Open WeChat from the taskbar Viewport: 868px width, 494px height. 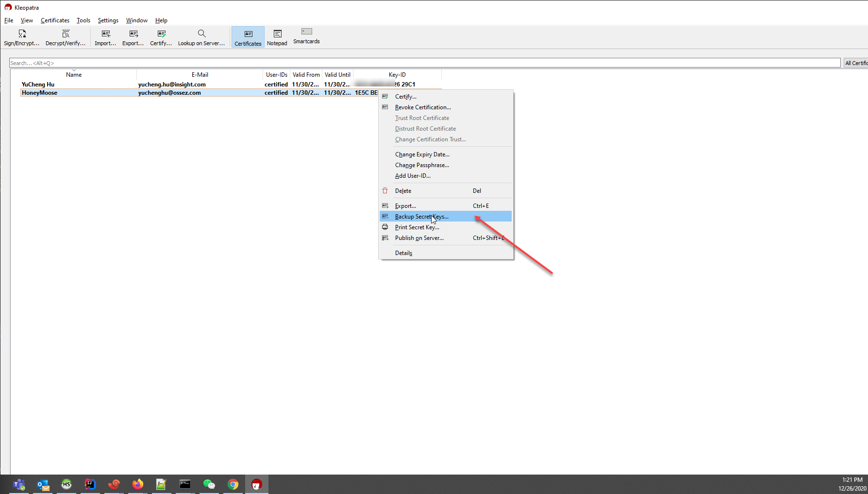[209, 484]
